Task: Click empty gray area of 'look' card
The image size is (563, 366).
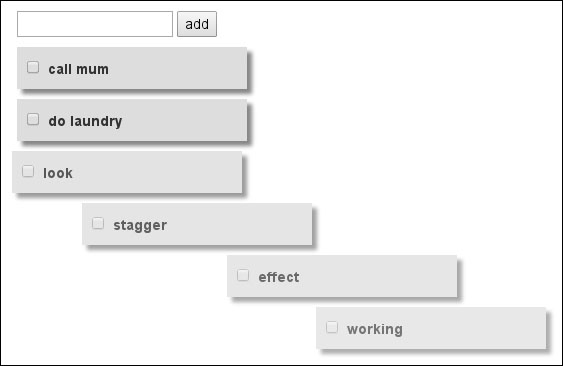Action: coord(162,172)
